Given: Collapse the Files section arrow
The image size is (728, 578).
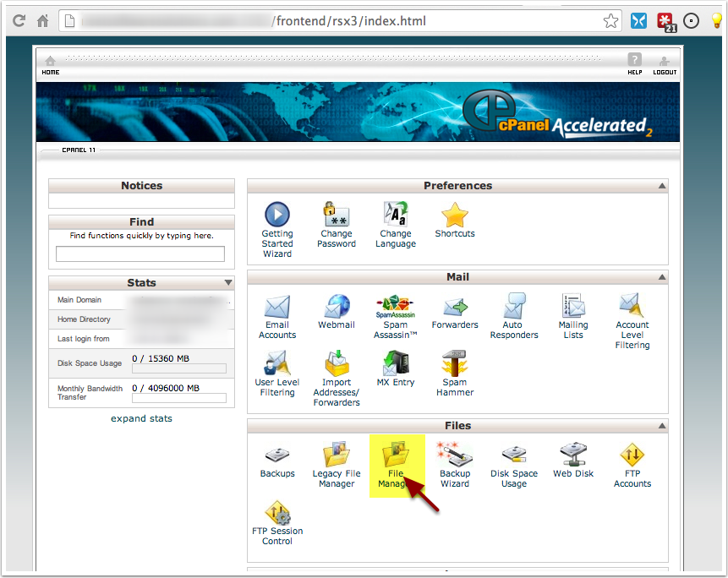Looking at the screenshot, I should click(662, 426).
